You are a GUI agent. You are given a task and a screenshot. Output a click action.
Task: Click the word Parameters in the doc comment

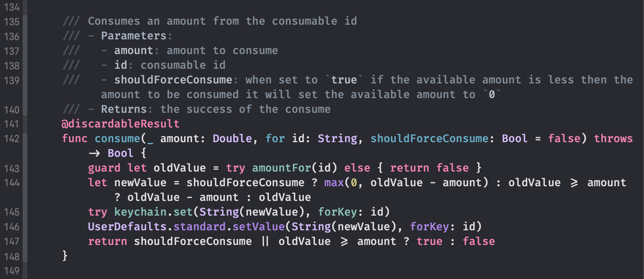click(x=133, y=36)
